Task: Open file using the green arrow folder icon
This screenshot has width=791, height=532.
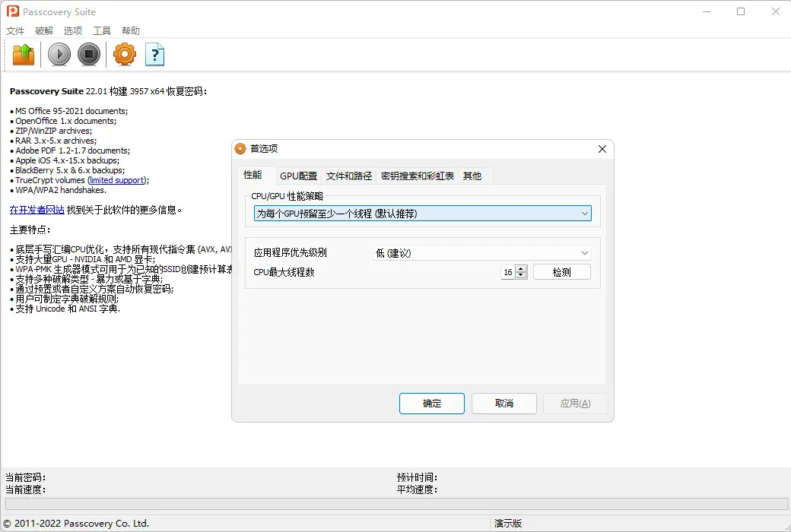Action: [24, 55]
